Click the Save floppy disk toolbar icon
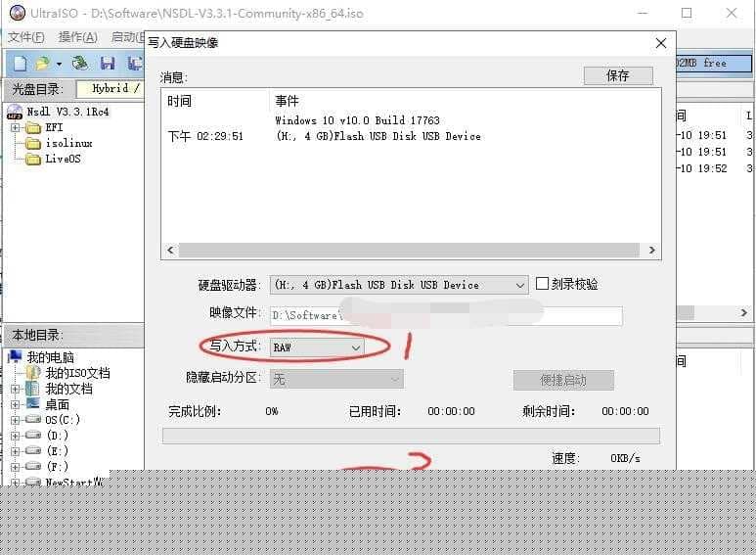The height and width of the screenshot is (555, 756). (x=107, y=64)
